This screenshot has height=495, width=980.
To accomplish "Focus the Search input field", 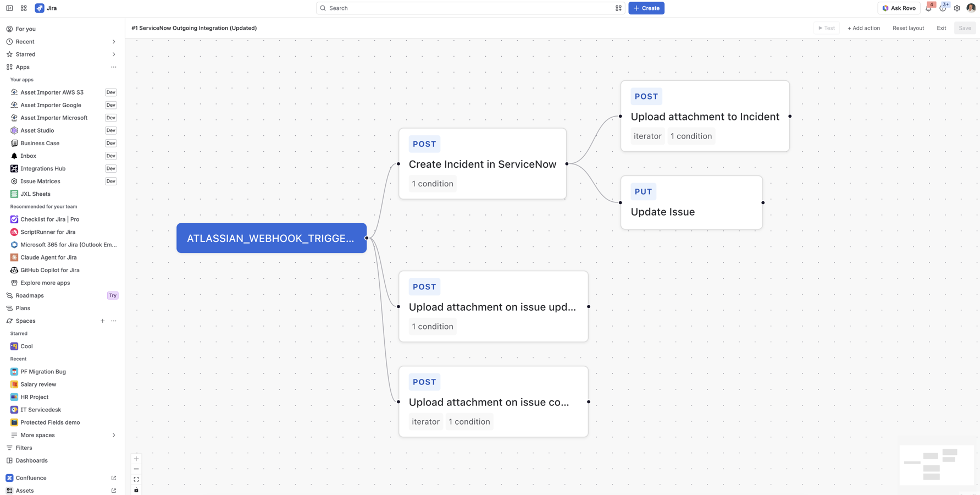I will (470, 8).
